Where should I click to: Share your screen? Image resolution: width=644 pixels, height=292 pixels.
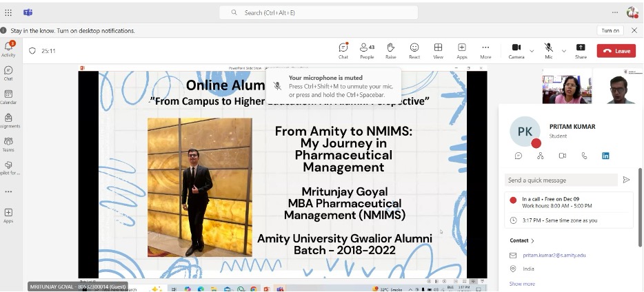click(581, 51)
